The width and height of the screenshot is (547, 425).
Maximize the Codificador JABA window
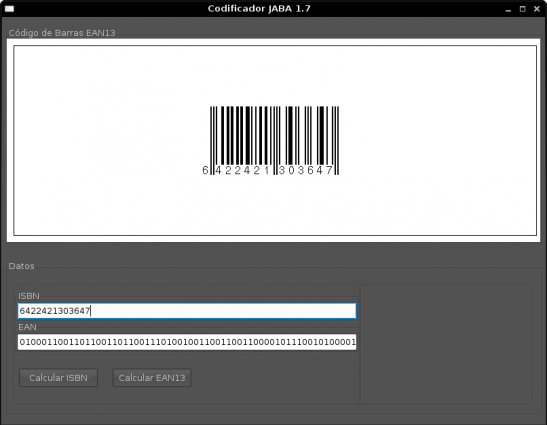coord(523,9)
